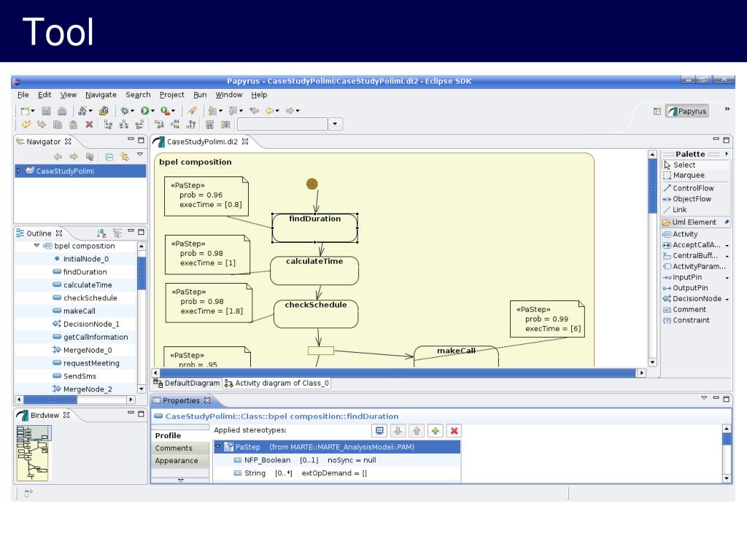
Task: Select the calculateTime node in diagram
Action: (314, 271)
